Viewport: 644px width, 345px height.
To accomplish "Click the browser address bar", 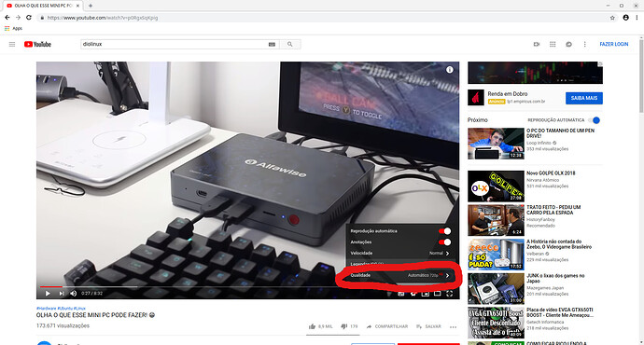I will point(320,18).
